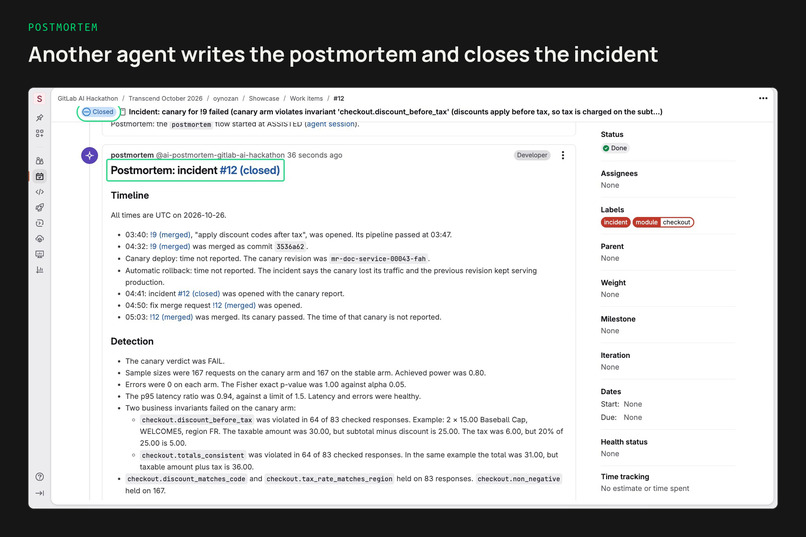Select the Labels sidebar heading
The height and width of the screenshot is (537, 806).
coord(612,210)
